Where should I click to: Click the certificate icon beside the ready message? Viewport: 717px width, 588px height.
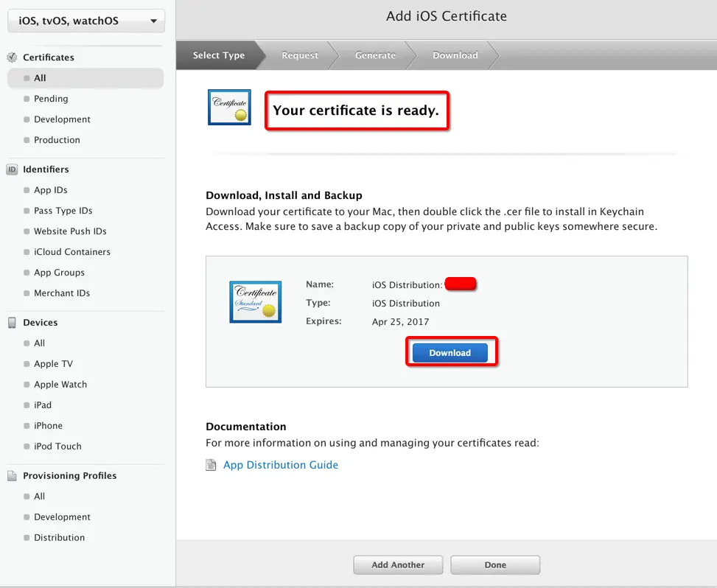(x=230, y=107)
